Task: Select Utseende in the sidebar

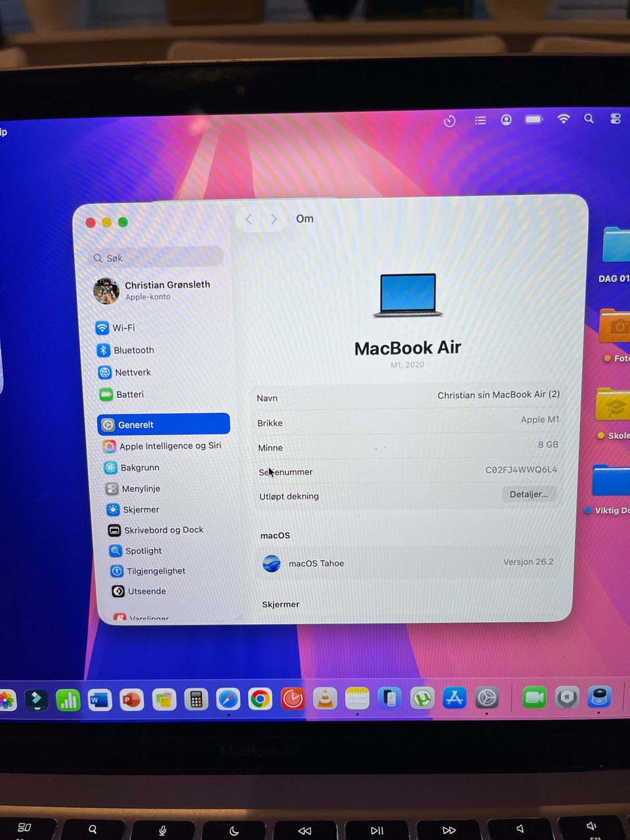Action: [x=139, y=591]
